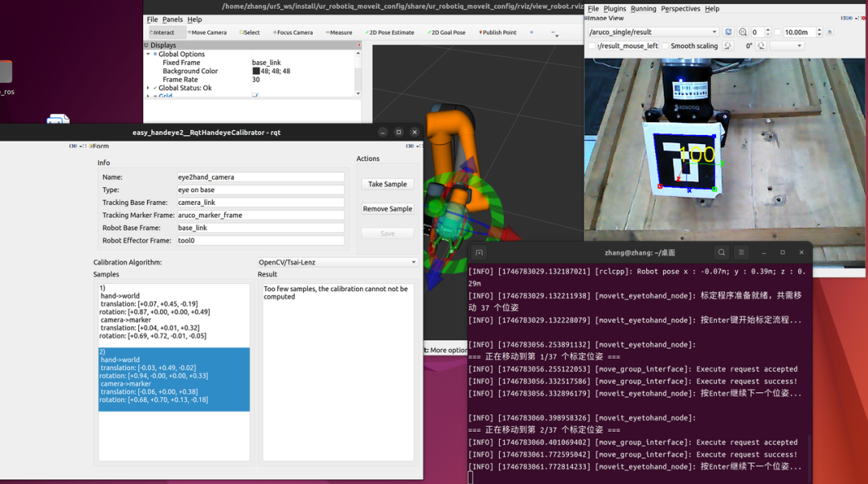Screen dimensions: 868x484
Task: Click the Remove Sample button
Action: (387, 209)
